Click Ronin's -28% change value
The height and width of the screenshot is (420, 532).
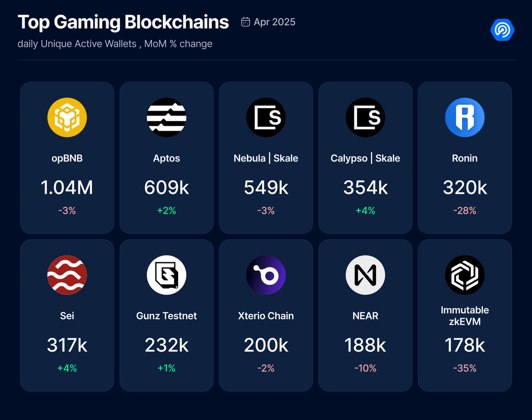coord(465,211)
